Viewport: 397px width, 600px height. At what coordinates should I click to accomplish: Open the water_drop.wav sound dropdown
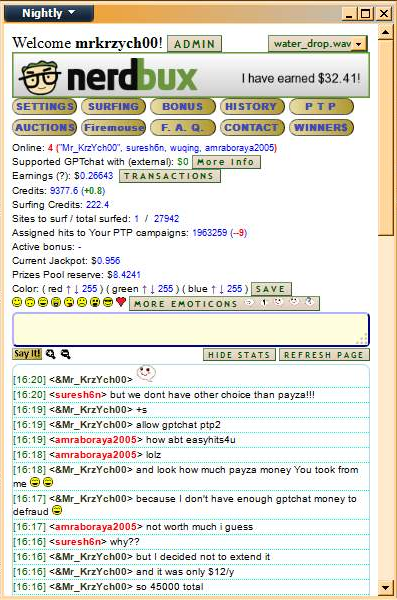pyautogui.click(x=318, y=44)
